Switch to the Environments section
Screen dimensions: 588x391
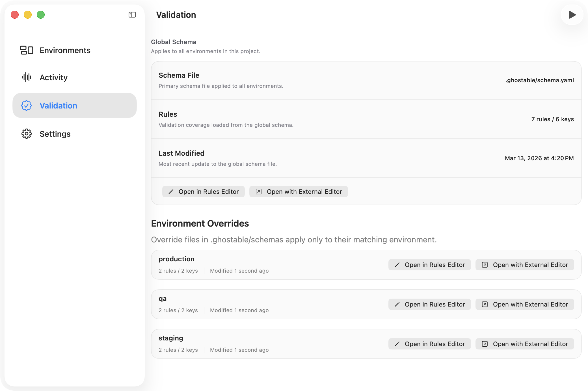65,50
